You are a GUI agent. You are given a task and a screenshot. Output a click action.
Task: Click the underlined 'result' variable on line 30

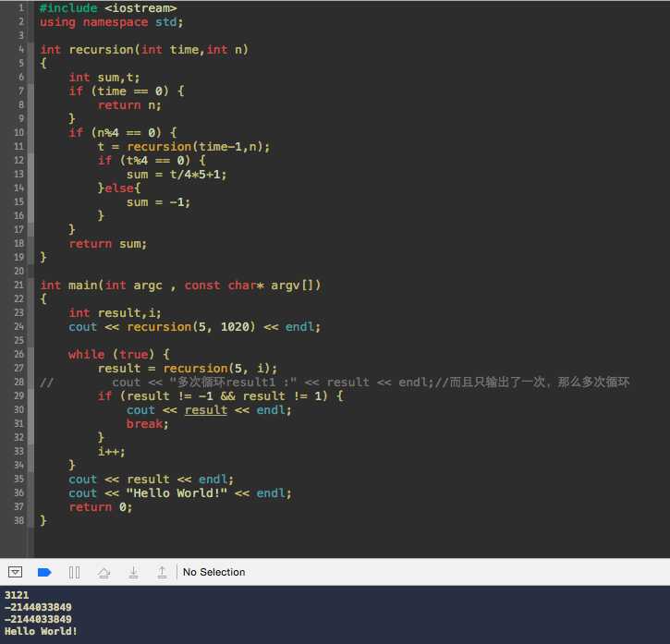[x=205, y=410]
